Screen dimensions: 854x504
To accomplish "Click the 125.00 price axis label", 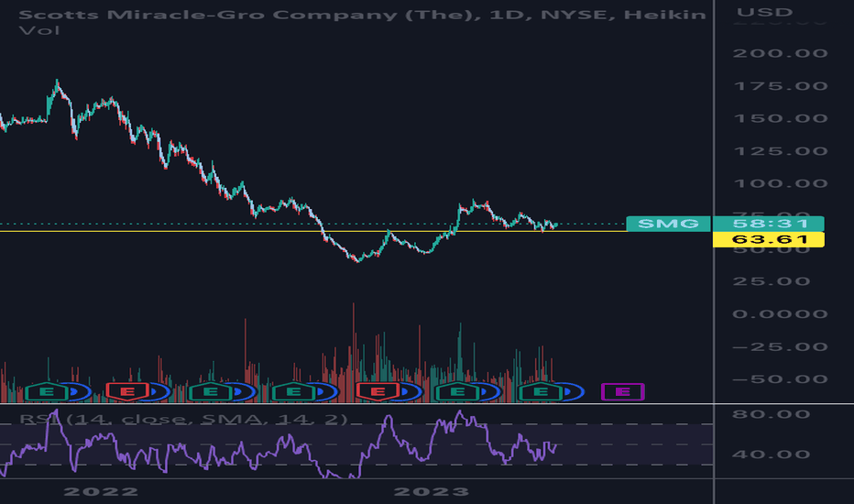I will 780,151.
